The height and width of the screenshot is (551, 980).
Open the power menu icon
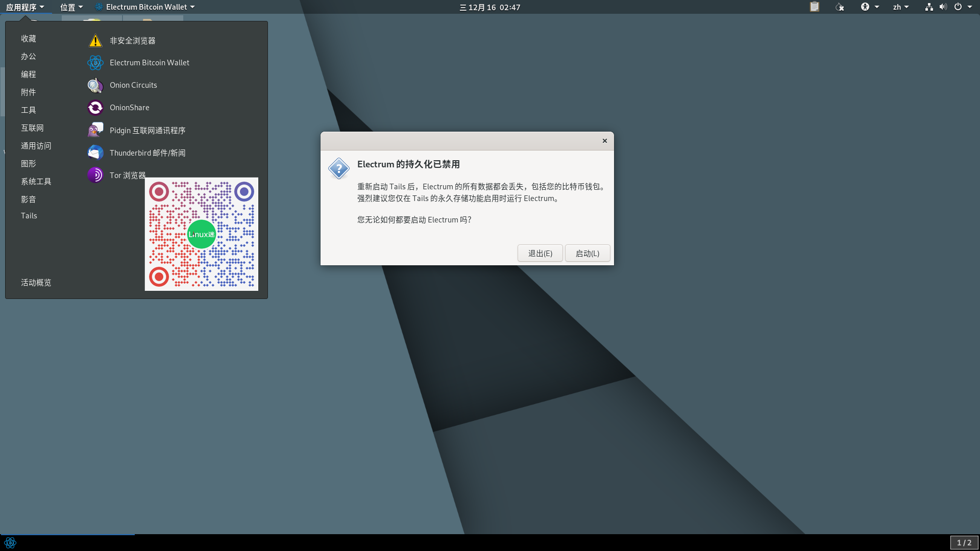(958, 7)
